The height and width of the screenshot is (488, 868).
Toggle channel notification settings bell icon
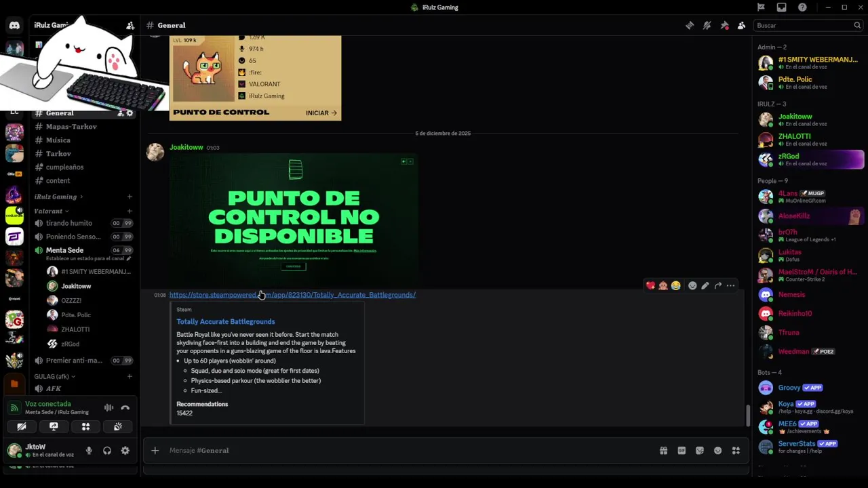click(x=707, y=25)
